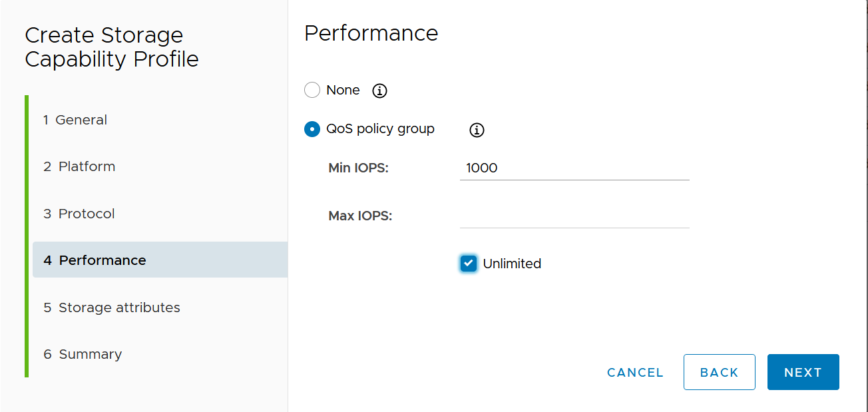Click the Max IOPS label text
This screenshot has width=868, height=412.
tap(360, 216)
